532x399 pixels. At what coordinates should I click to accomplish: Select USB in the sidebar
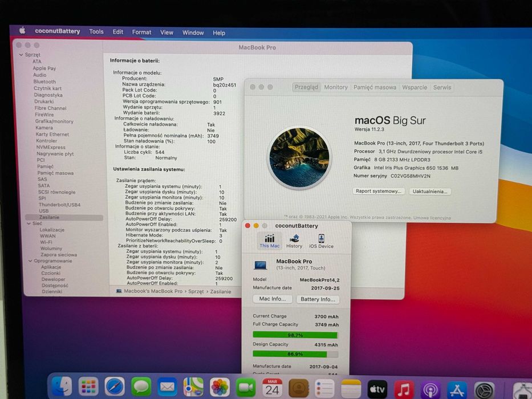43,211
